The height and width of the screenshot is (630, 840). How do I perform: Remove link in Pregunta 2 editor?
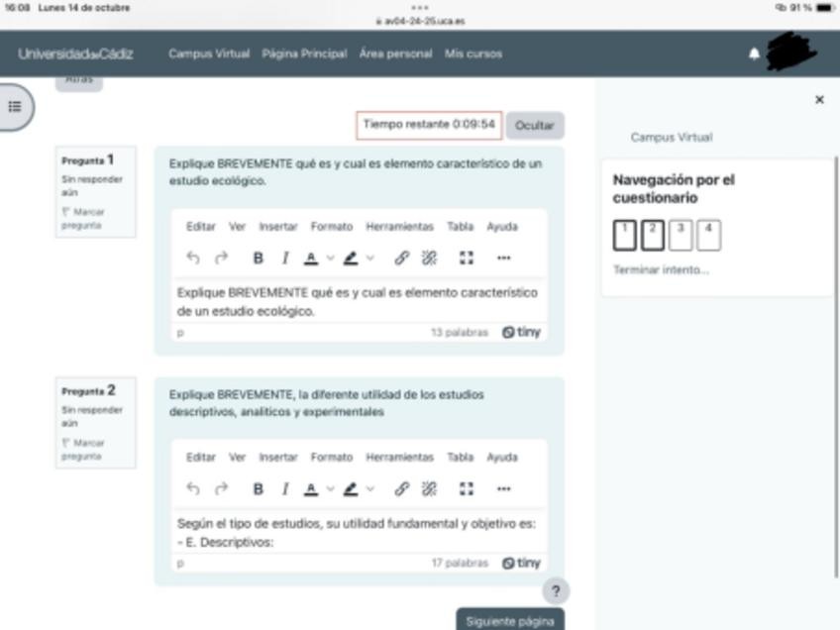click(x=429, y=488)
